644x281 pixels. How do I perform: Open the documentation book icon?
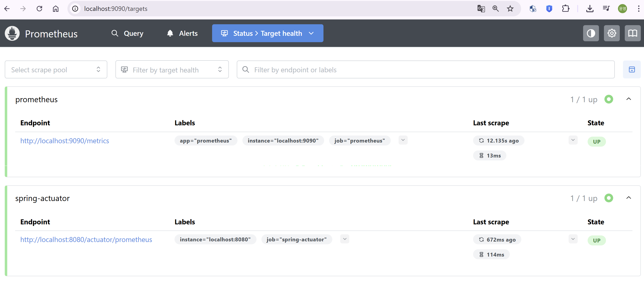632,33
